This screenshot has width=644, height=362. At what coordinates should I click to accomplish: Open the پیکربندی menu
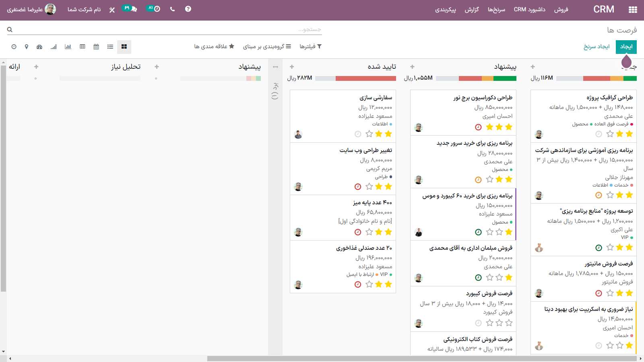(x=445, y=10)
